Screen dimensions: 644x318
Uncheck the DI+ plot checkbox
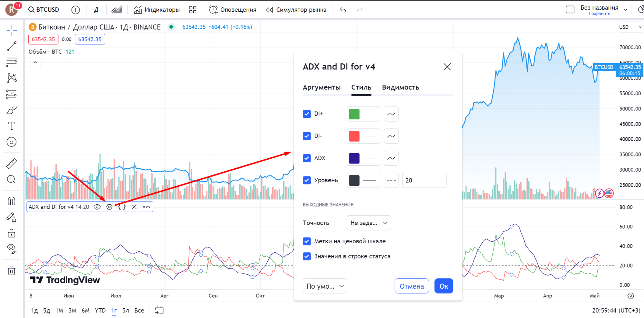[307, 114]
